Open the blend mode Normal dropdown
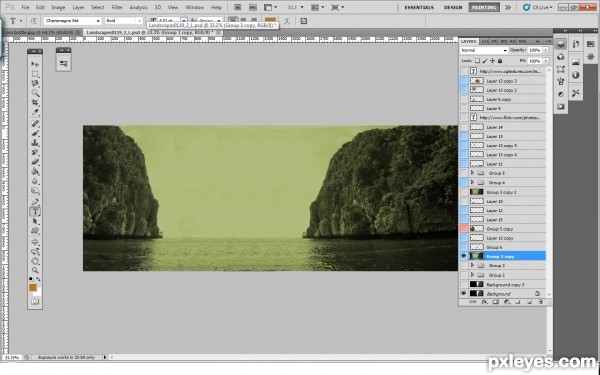Viewport: 600px width, 375px height. coord(484,50)
